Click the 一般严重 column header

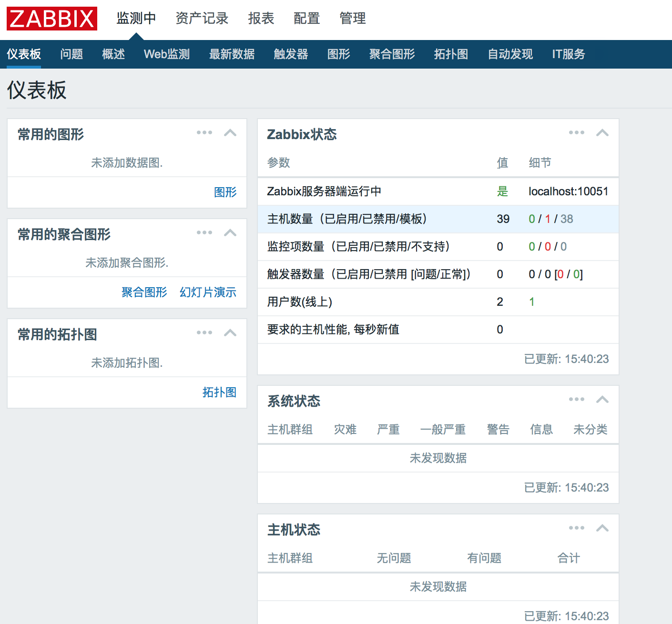tap(443, 430)
